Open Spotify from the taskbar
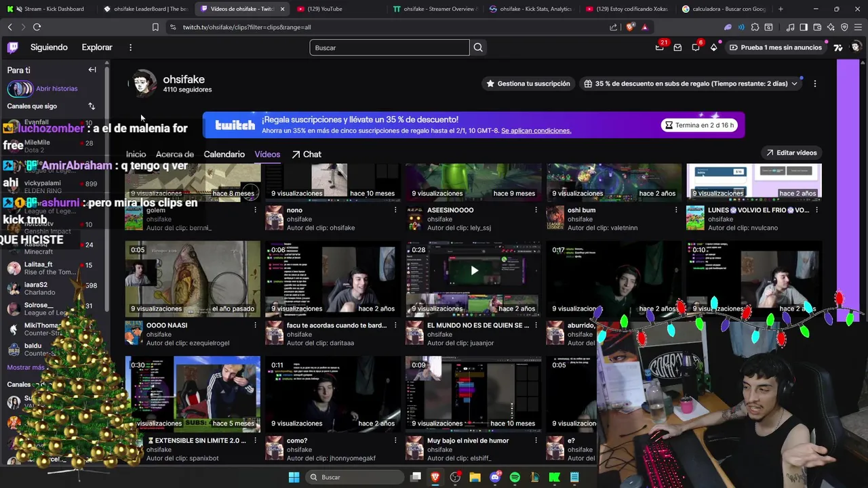 pos(515,477)
